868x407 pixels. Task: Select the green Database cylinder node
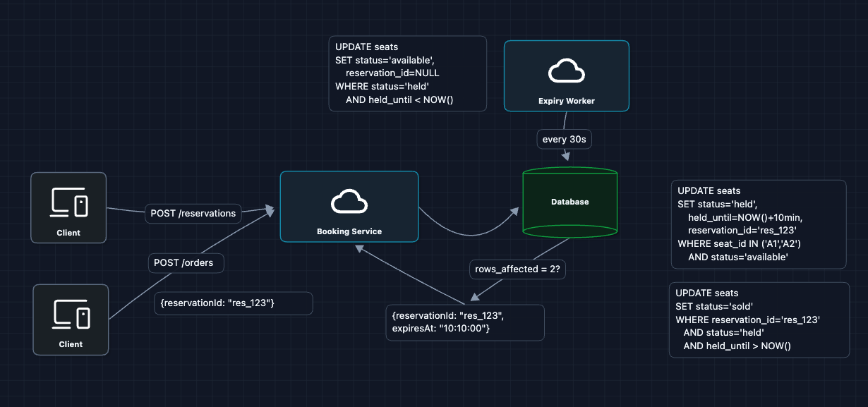pos(569,202)
